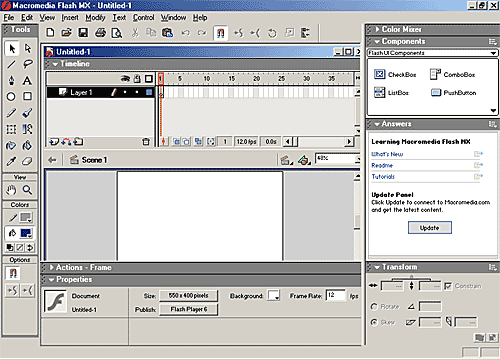Select the Rotate radio button
500x360 pixels.
tap(374, 306)
